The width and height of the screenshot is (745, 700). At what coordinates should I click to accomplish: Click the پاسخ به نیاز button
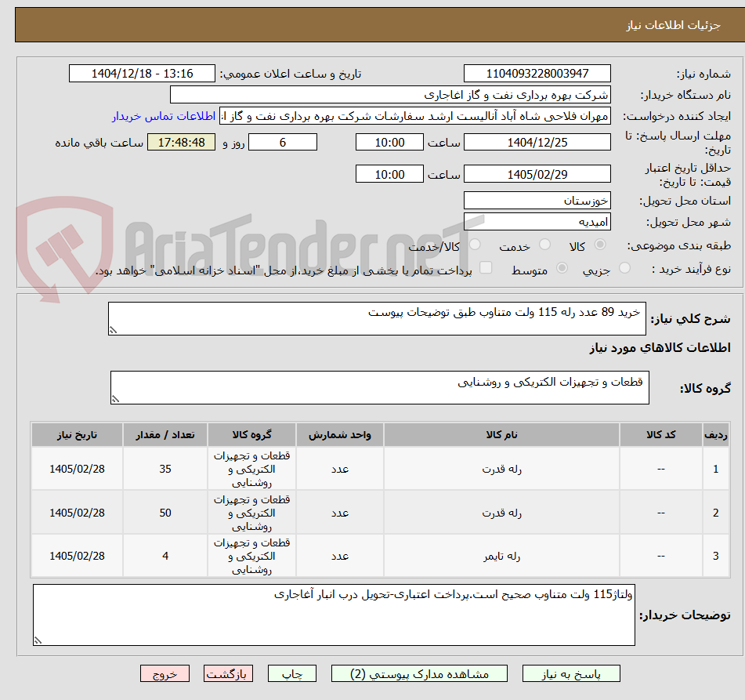tap(571, 673)
